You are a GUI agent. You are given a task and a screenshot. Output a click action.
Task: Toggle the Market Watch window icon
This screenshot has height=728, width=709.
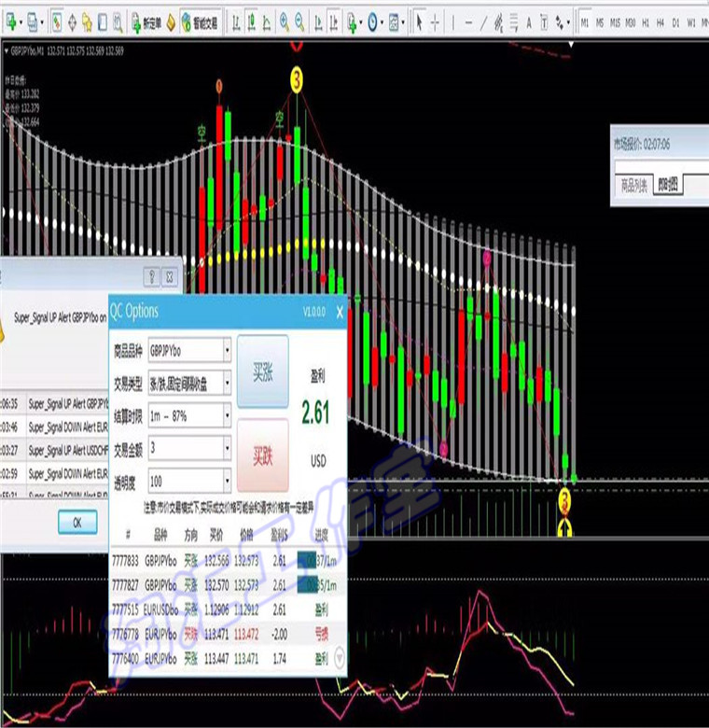click(57, 21)
